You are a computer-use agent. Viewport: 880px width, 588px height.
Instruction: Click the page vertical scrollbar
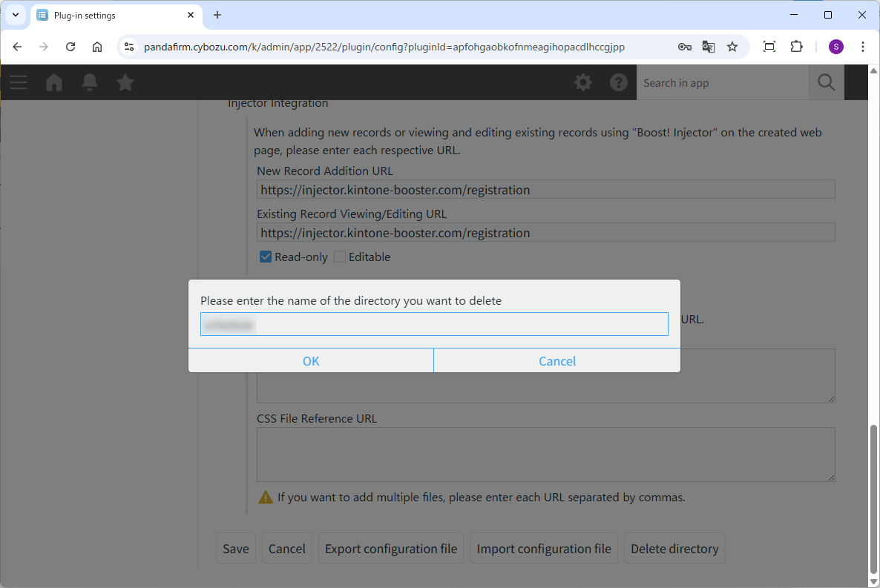873,497
